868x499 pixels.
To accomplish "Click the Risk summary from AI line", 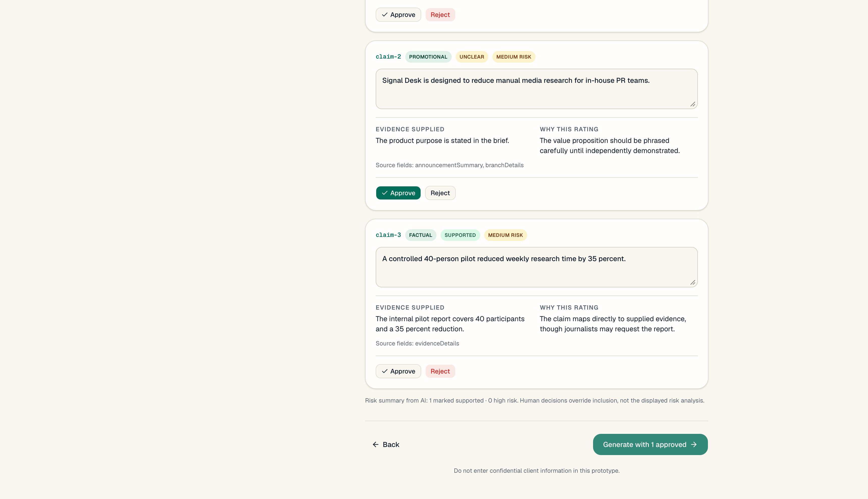I will coord(534,401).
